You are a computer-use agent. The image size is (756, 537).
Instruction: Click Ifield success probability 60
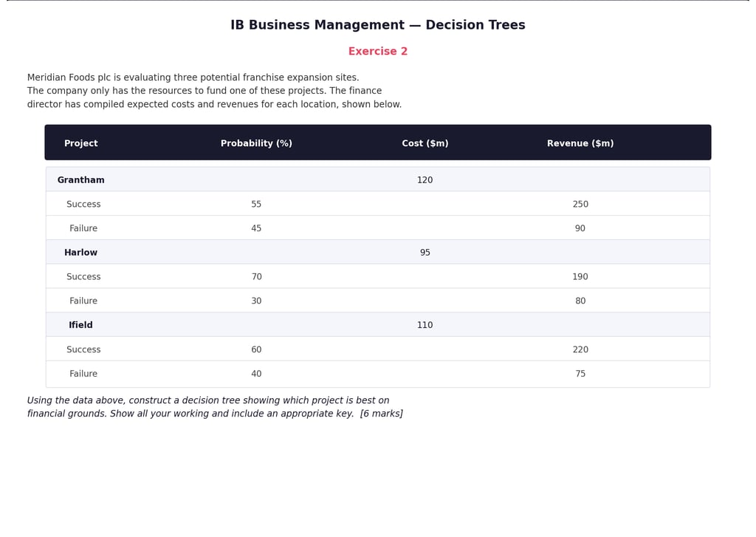pyautogui.click(x=256, y=349)
